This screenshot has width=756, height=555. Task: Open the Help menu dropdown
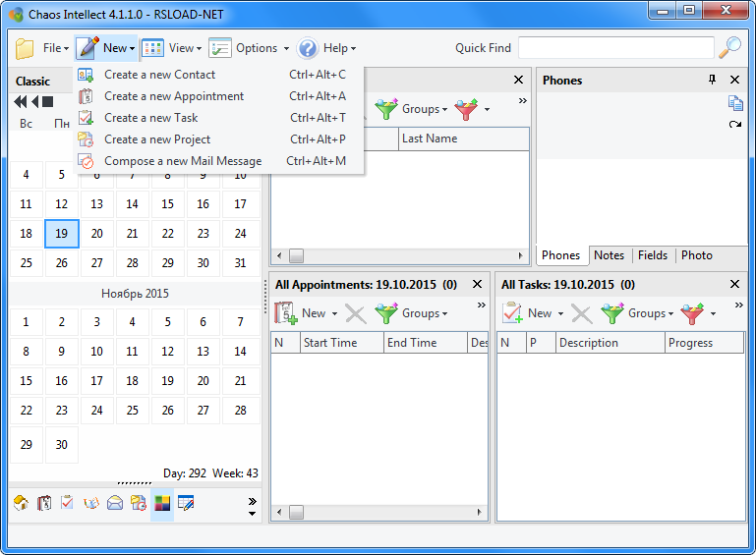[339, 48]
